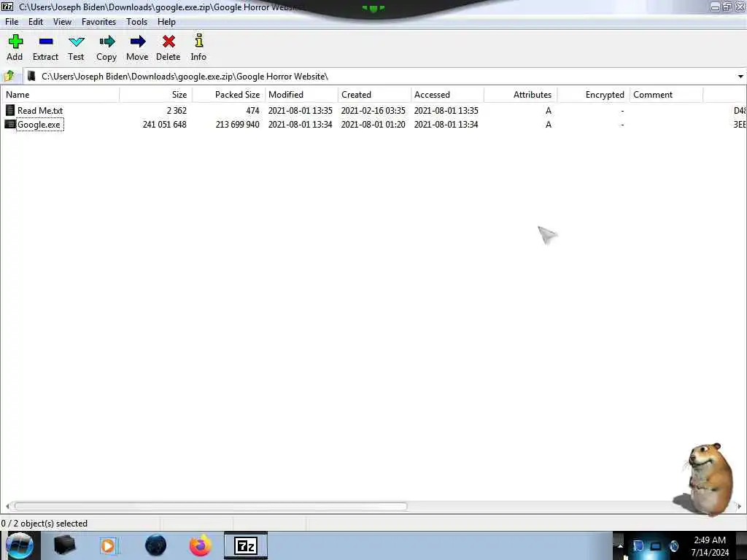Click modified date 2021-08-01 13:34
747x560 pixels.
[300, 124]
